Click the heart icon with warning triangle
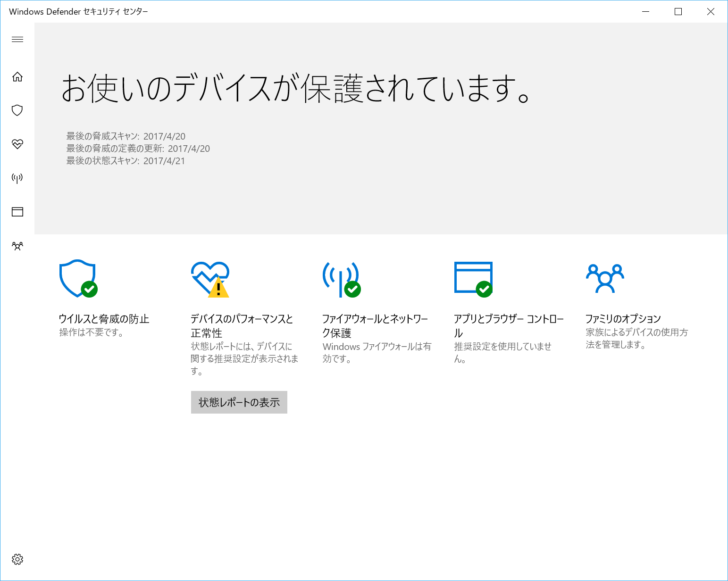Screen dimensions: 728x581 tap(210, 279)
